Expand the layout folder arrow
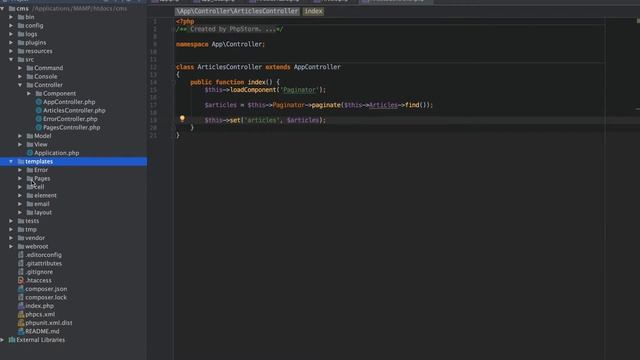This screenshot has width=640, height=360. click(x=20, y=213)
